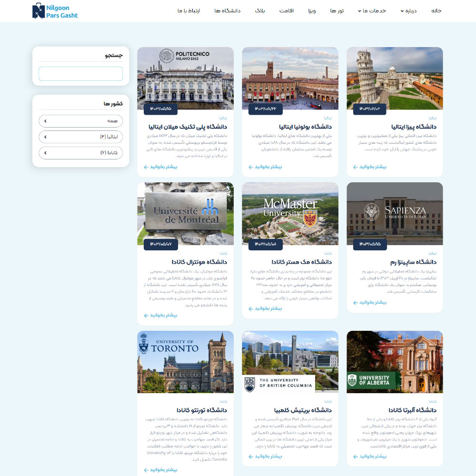Click date badge ۱۴۰۳/۰۵/۱۵ on Politecnico card
This screenshot has height=476, width=476.
pyautogui.click(x=160, y=109)
